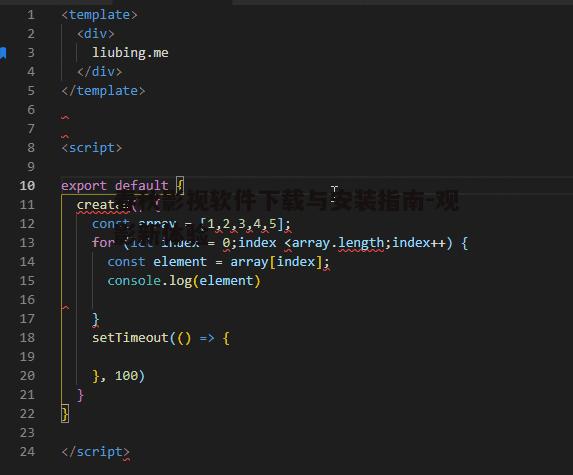This screenshot has height=475, width=573.
Task: Click console.log(element) on line 15
Action: [x=183, y=281]
